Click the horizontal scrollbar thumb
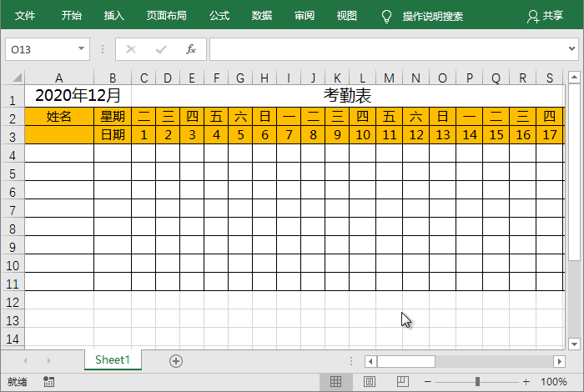Screen dimensions: 584x392 coord(406,361)
